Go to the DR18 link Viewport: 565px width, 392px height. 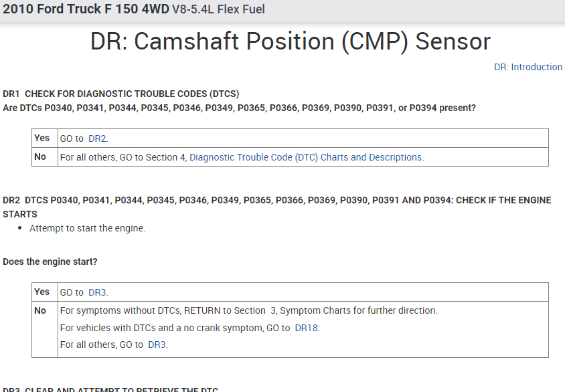tap(306, 328)
